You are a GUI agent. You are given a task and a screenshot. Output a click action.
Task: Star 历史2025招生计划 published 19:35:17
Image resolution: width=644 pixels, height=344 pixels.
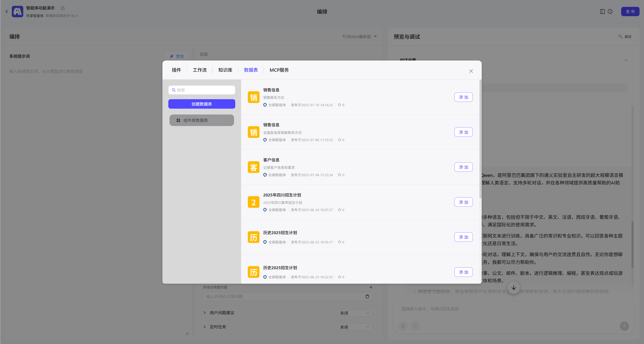pos(340,242)
